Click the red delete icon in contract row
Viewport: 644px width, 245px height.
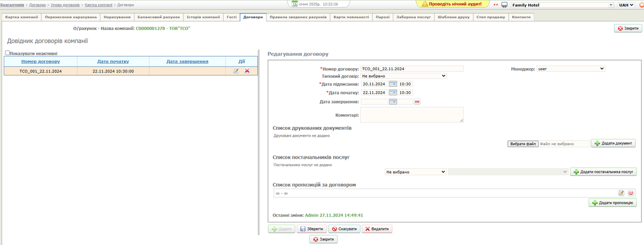247,71
